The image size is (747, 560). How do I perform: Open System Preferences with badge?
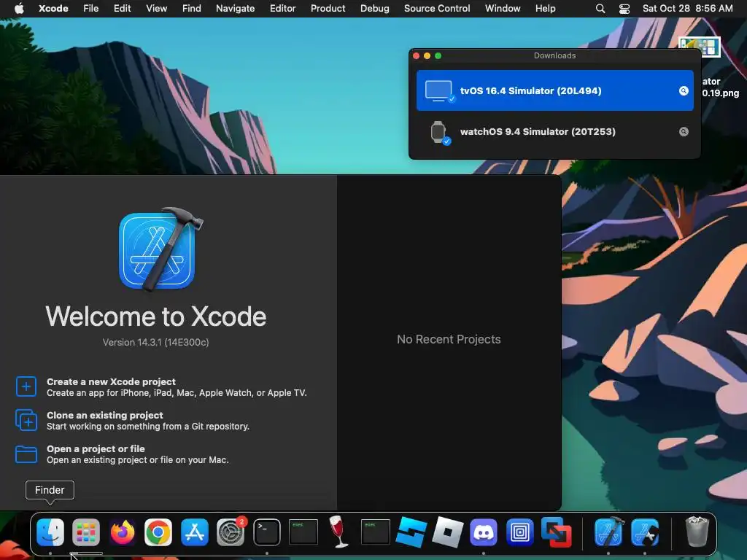[x=231, y=532]
